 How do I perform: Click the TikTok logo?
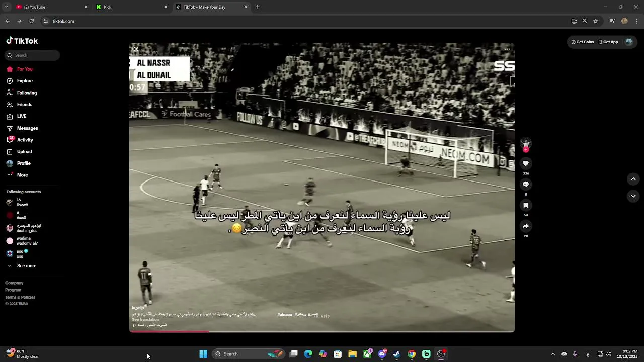click(x=22, y=41)
